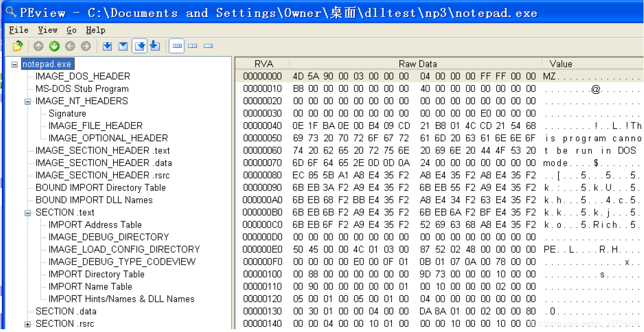
Task: Select BOUND IMPORT Directory Table item
Action: pos(100,188)
